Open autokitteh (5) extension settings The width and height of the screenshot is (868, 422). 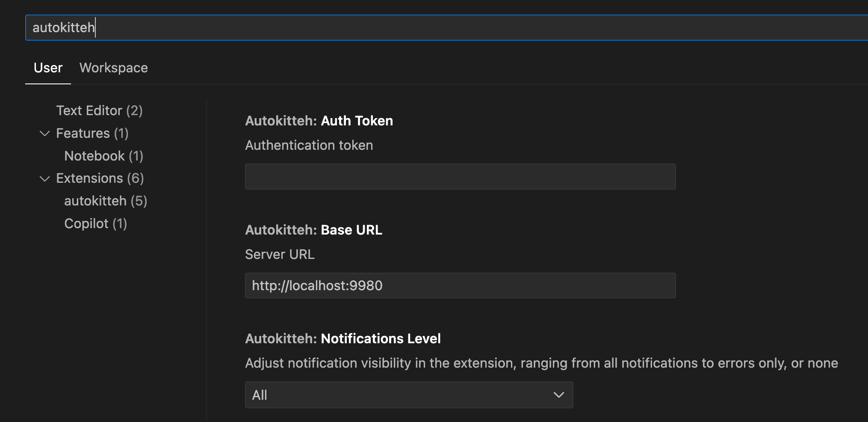(106, 201)
